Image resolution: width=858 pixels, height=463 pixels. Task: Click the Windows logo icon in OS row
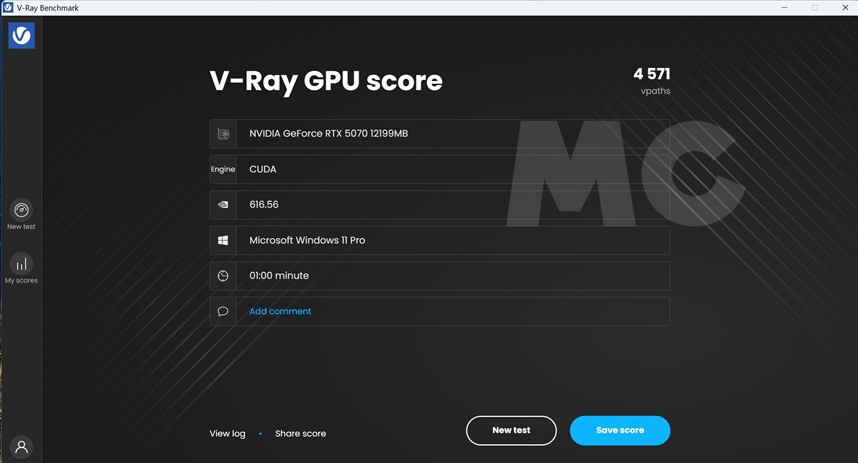pos(223,240)
